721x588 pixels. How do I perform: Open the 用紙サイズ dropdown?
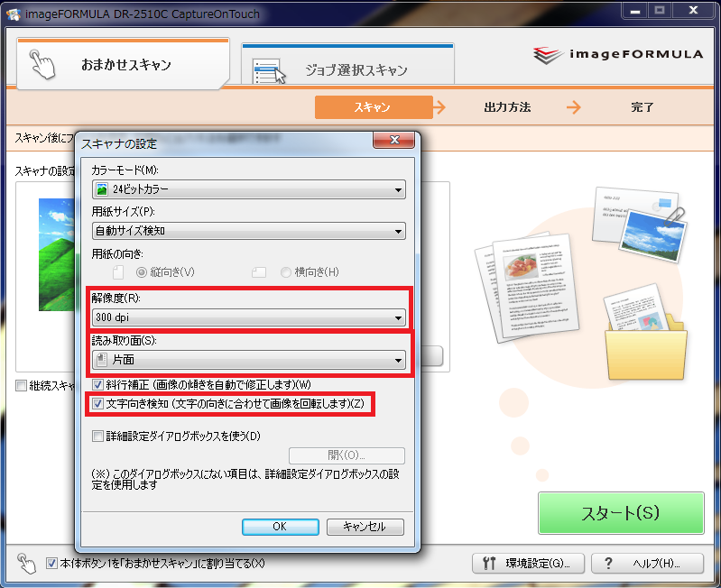pyautogui.click(x=249, y=231)
